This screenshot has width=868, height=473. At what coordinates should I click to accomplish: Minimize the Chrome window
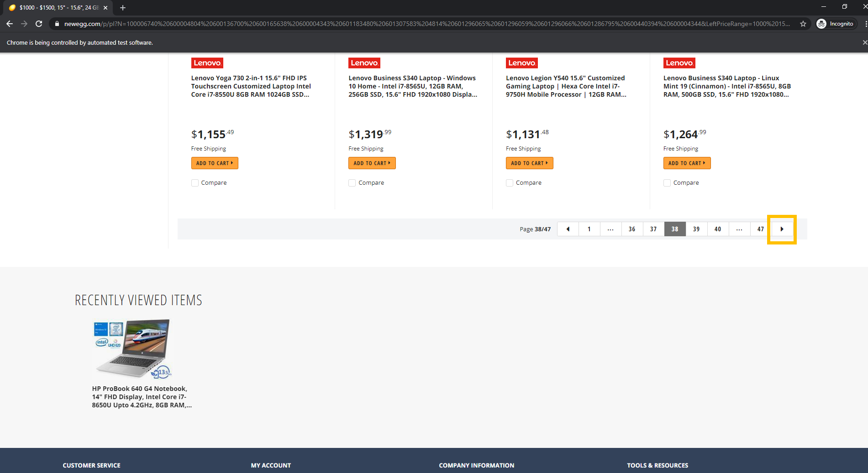pos(824,6)
